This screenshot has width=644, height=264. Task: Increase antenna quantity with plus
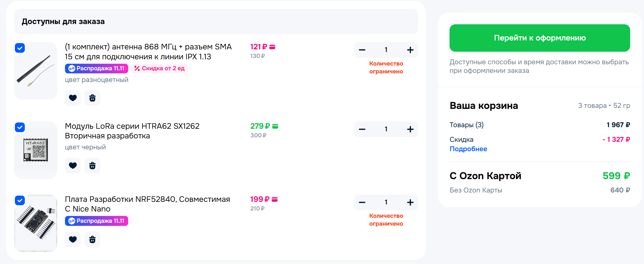click(410, 50)
